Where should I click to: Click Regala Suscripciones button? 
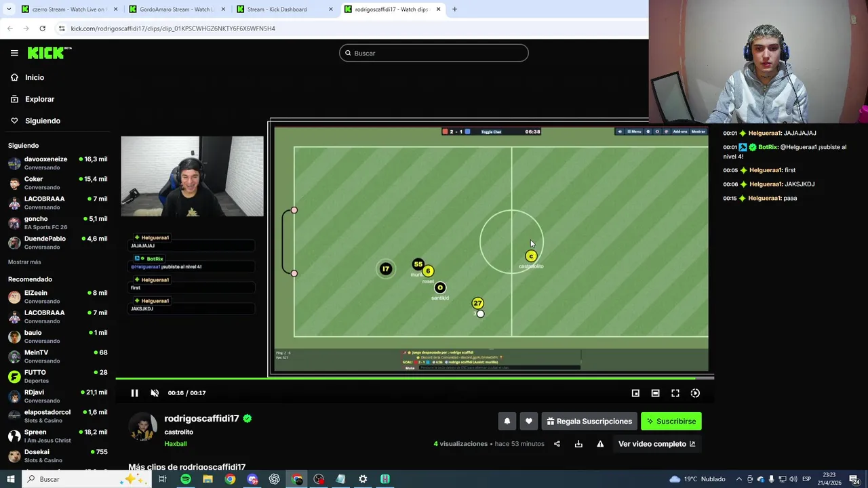click(x=589, y=422)
